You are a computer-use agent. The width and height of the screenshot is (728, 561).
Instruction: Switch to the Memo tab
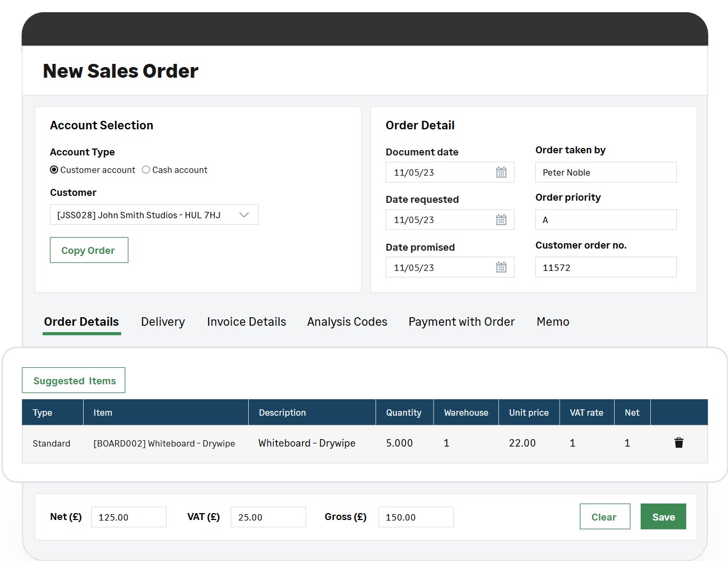tap(553, 322)
